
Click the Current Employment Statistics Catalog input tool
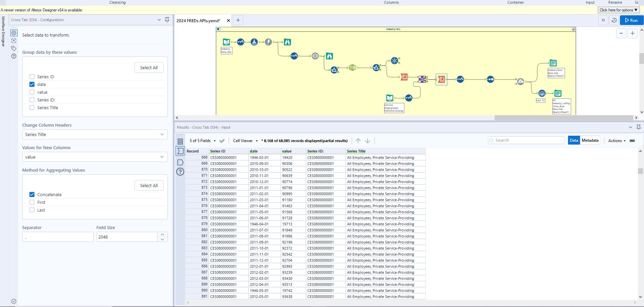tap(389, 98)
